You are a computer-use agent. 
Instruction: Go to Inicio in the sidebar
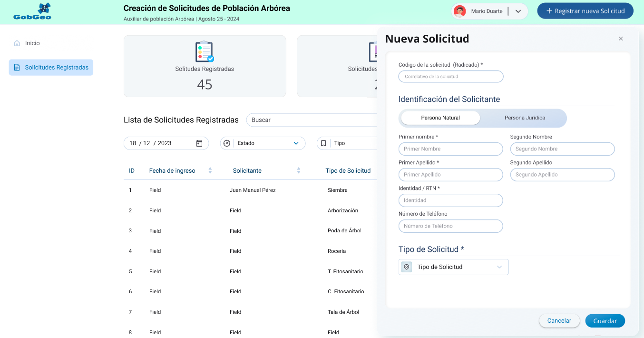(32, 43)
